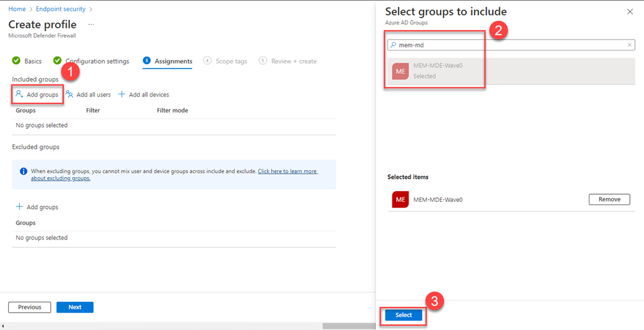Open the ellipsis menu beside Create profile

coord(91,24)
